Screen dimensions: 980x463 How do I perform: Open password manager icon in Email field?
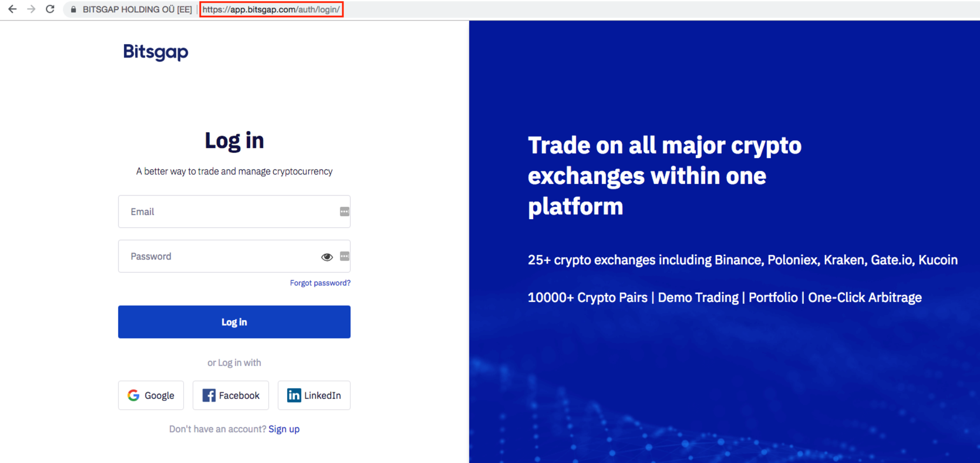point(345,212)
